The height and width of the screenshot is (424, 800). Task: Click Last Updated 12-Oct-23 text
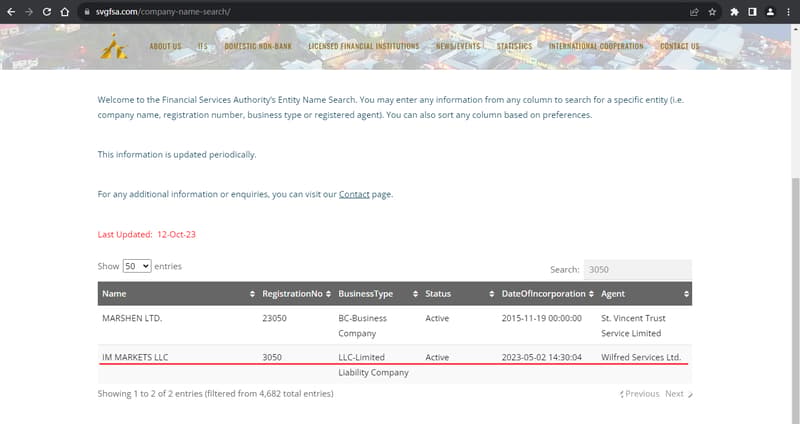pos(146,235)
